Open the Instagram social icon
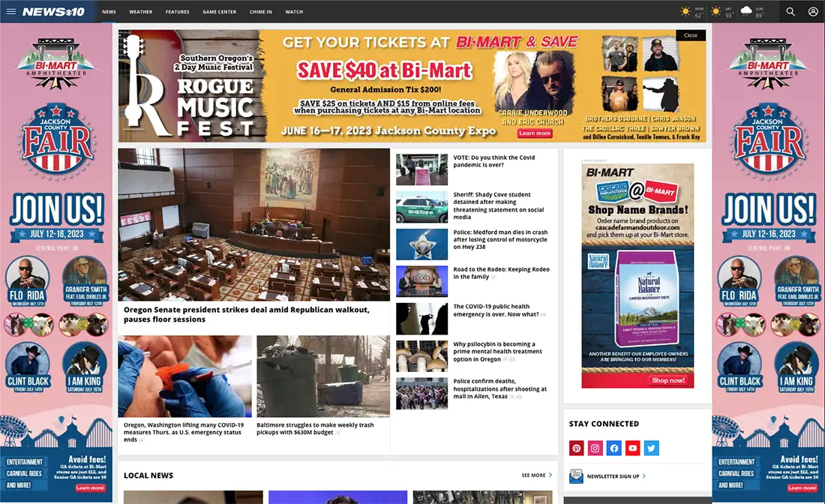The width and height of the screenshot is (825, 504). click(x=595, y=448)
